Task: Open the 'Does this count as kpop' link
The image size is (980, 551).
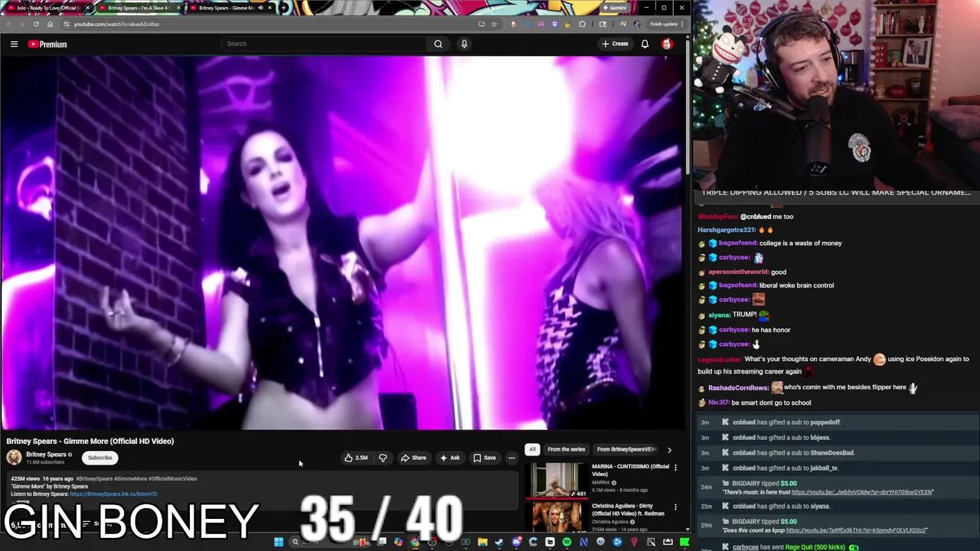Action: 857,530
